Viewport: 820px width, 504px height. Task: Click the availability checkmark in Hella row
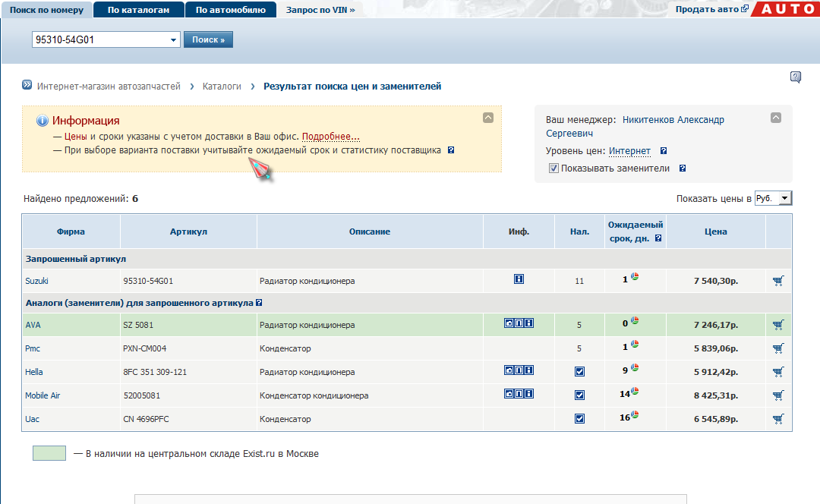tap(579, 372)
